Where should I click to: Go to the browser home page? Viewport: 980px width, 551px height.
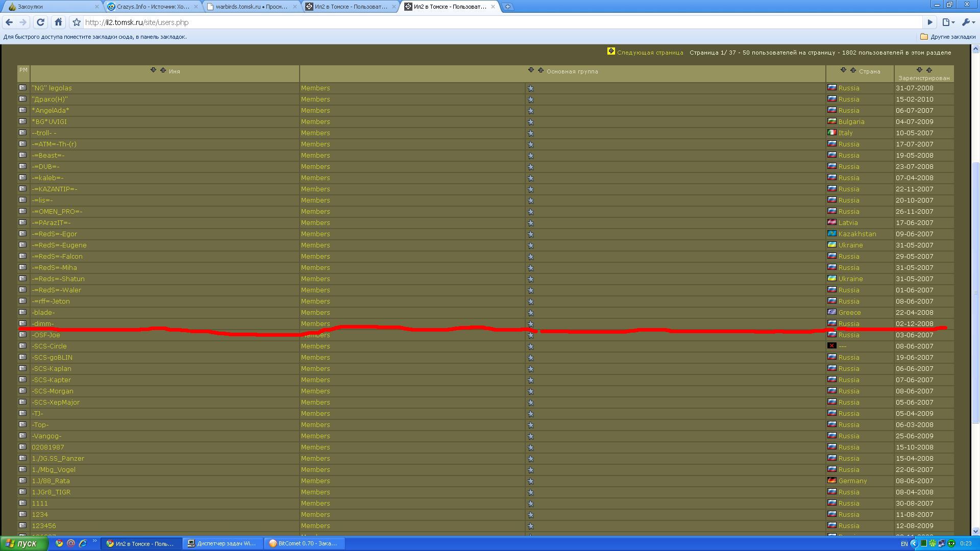[x=58, y=22]
